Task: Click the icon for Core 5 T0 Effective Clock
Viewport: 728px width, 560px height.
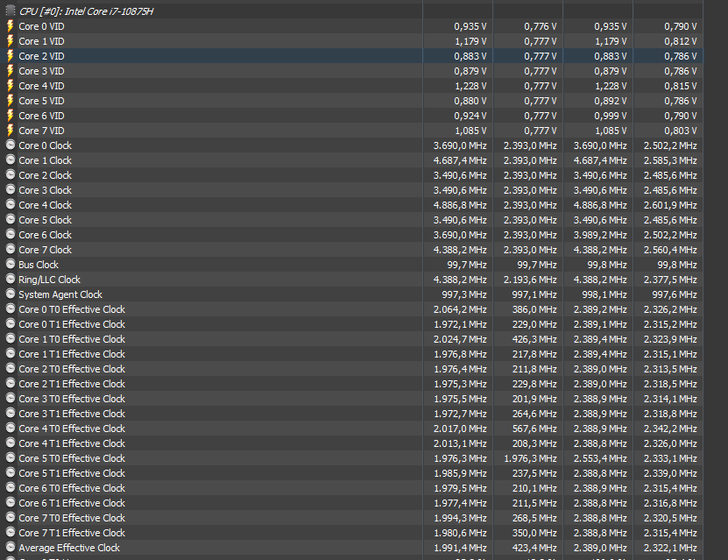Action: point(11,457)
